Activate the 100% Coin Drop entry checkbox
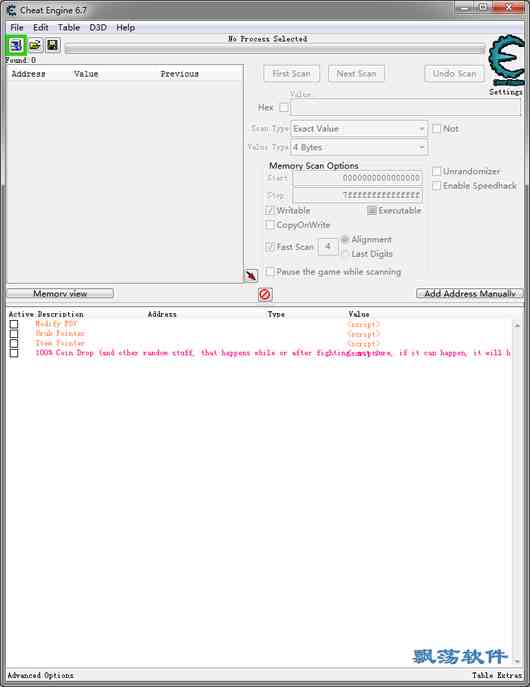Image resolution: width=530 pixels, height=687 pixels. (x=14, y=353)
